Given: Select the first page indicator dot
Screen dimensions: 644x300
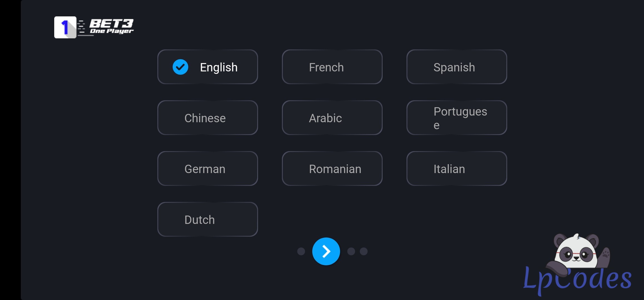Looking at the screenshot, I should (301, 251).
